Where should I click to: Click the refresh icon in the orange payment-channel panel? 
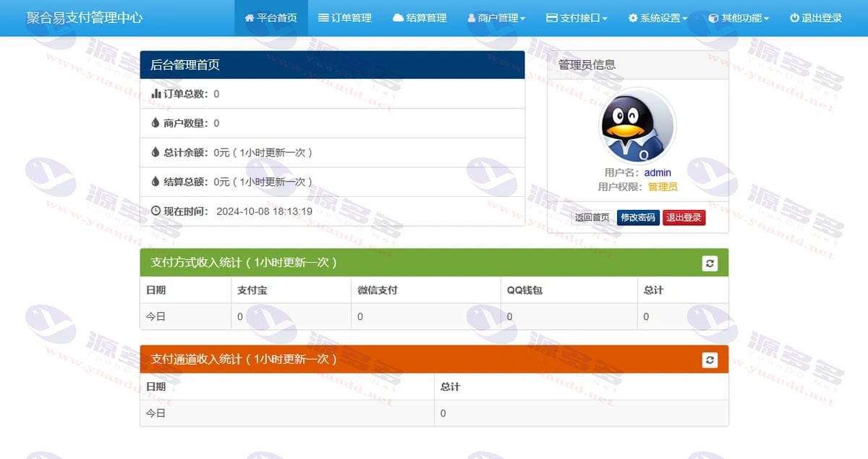point(710,360)
